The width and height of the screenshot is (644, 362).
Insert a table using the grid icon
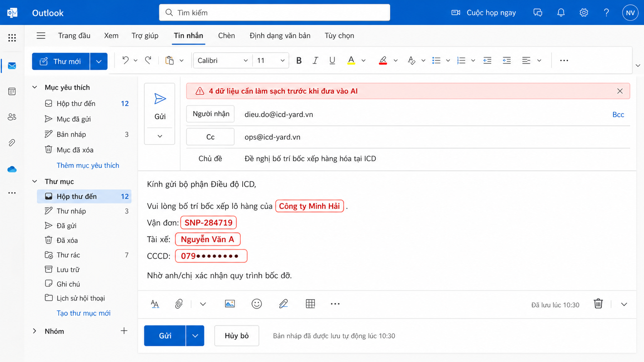pos(310,304)
